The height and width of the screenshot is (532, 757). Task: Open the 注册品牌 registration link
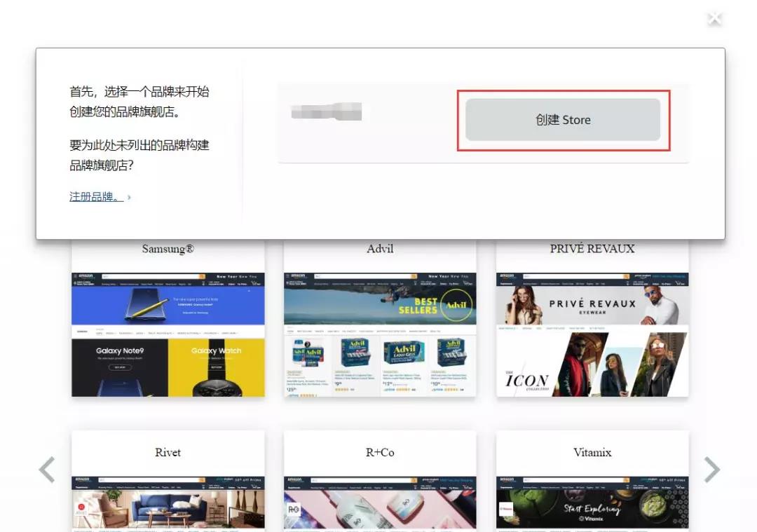[90, 196]
